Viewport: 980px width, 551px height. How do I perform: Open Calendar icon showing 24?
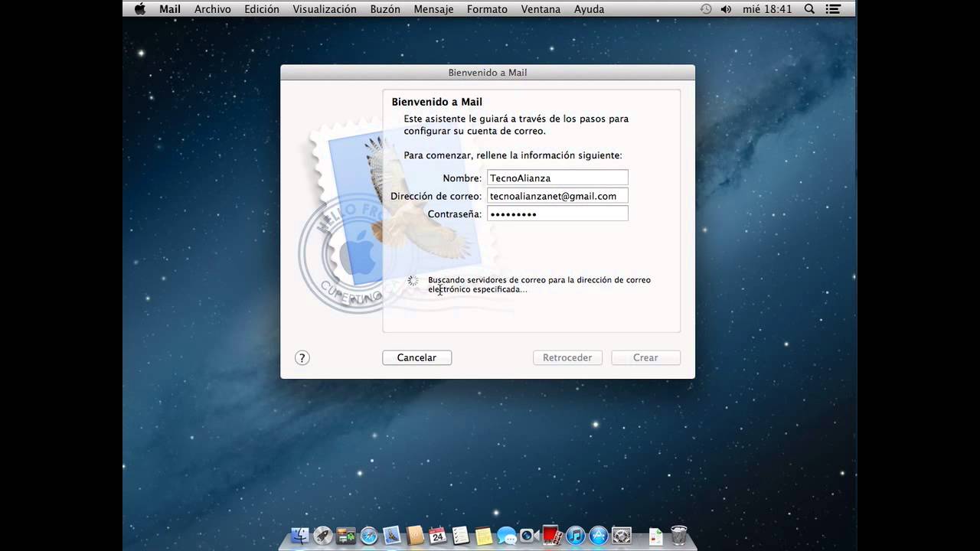point(438,535)
